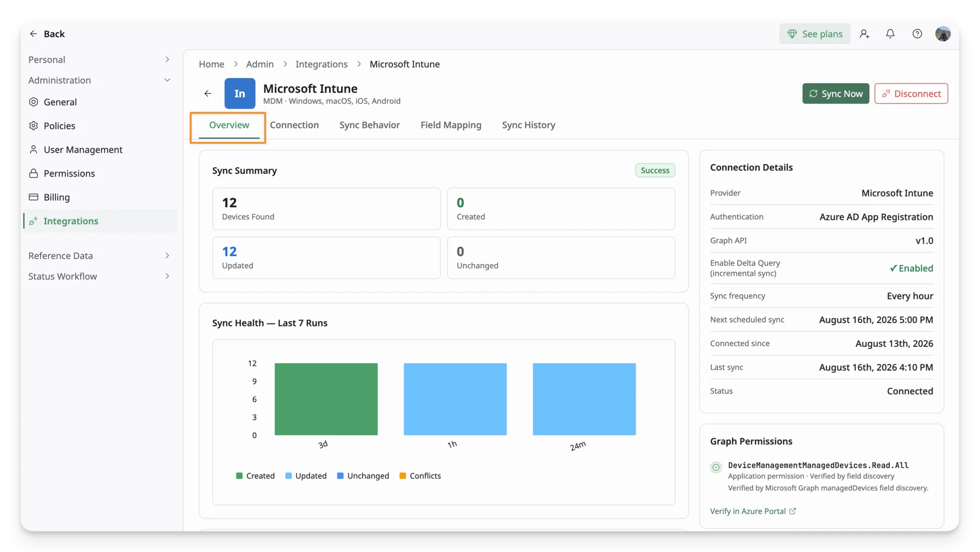Click the light blue Updated legend swatch
980x552 pixels.
point(288,476)
